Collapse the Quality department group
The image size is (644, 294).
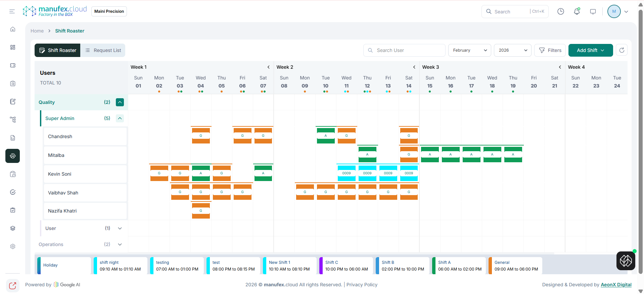(120, 102)
